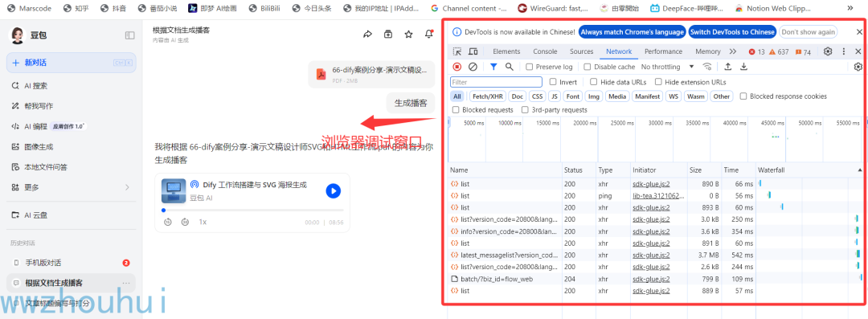Click the Waterfall column sort arrow
868x319 pixels.
click(x=860, y=170)
